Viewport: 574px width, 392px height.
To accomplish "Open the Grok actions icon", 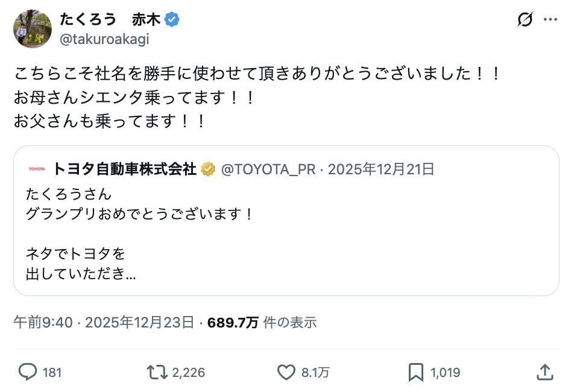I will [525, 20].
